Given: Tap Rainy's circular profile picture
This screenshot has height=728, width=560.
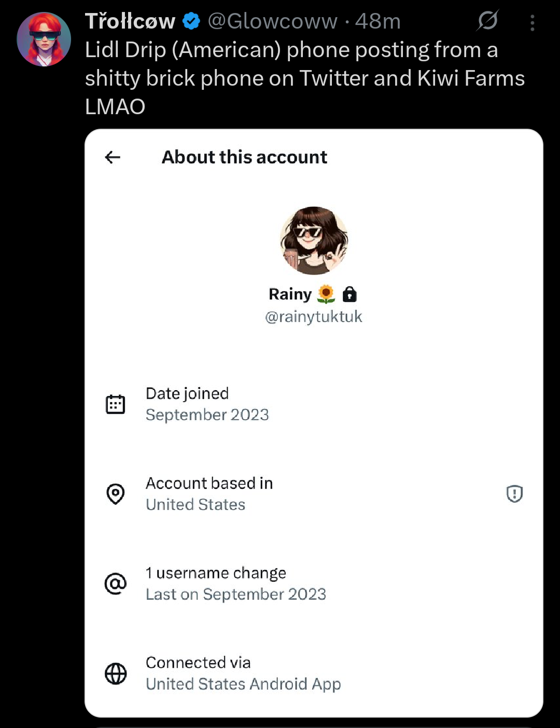Looking at the screenshot, I should 314,240.
